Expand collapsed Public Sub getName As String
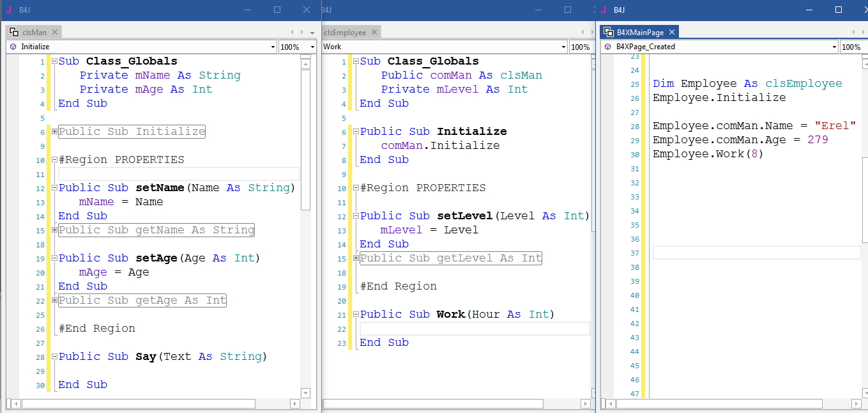 click(x=54, y=230)
